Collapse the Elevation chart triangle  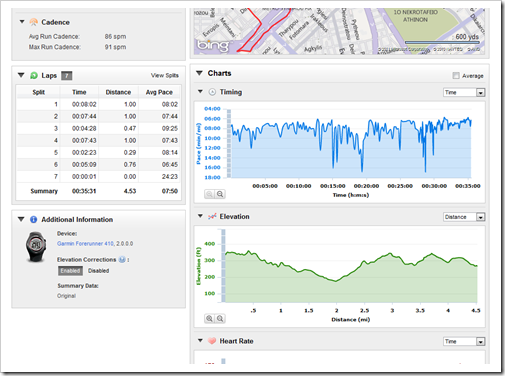coord(200,216)
